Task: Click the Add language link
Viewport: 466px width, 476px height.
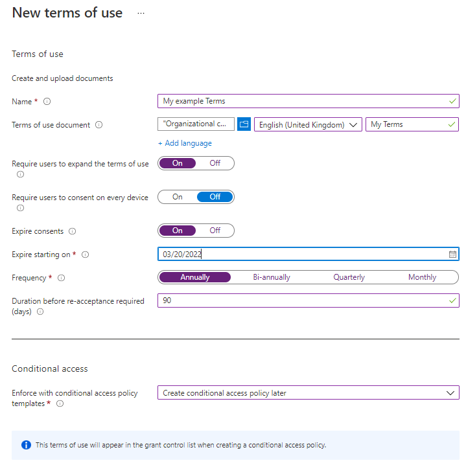Action: 185,143
